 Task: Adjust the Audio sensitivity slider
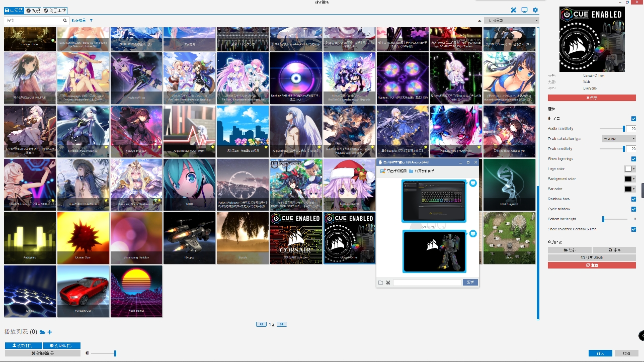tap(613, 129)
